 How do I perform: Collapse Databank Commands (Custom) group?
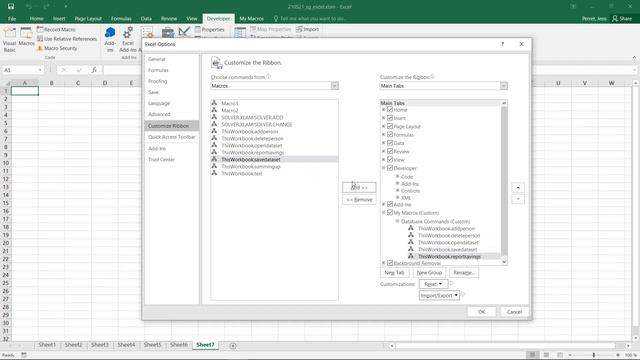click(x=398, y=221)
